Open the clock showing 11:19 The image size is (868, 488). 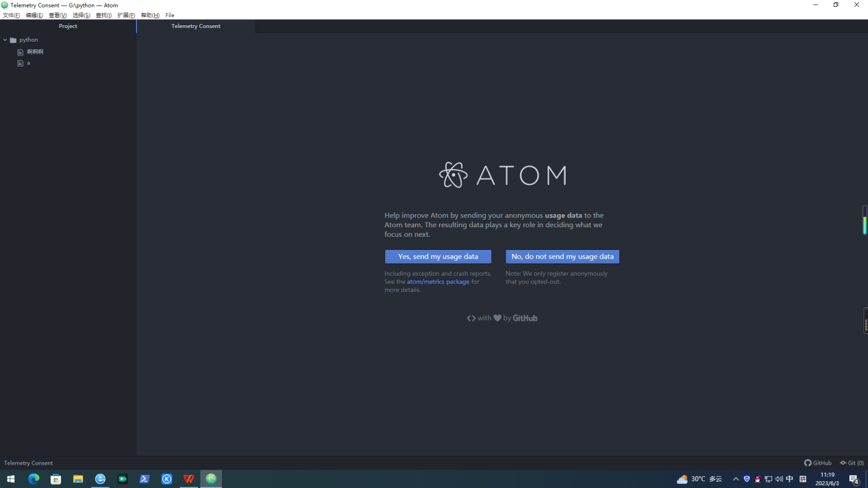coord(827,479)
